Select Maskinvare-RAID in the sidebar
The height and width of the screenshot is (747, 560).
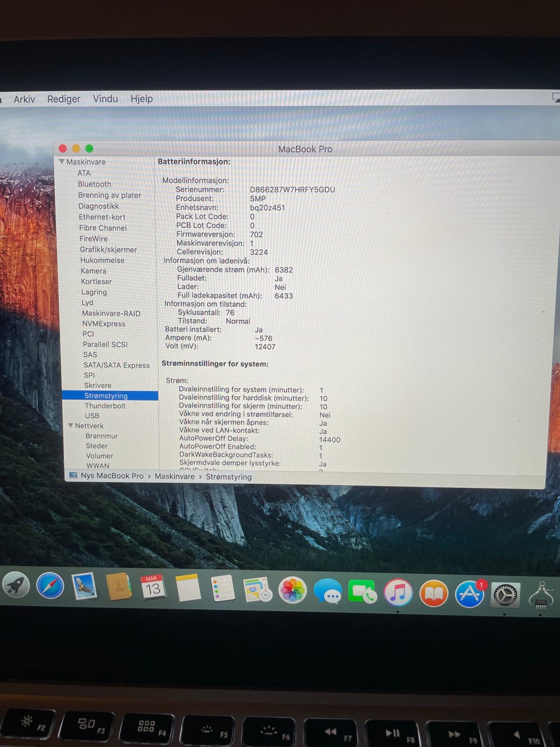[x=111, y=313]
